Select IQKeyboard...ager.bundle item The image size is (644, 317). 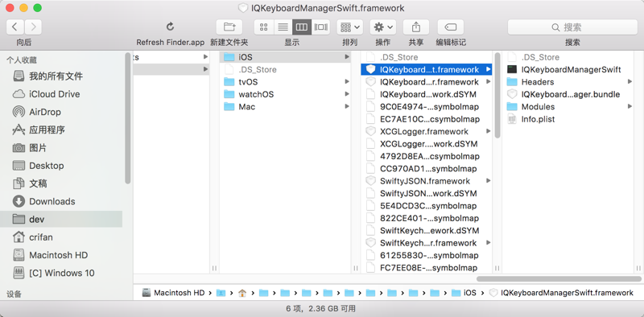[x=568, y=94]
